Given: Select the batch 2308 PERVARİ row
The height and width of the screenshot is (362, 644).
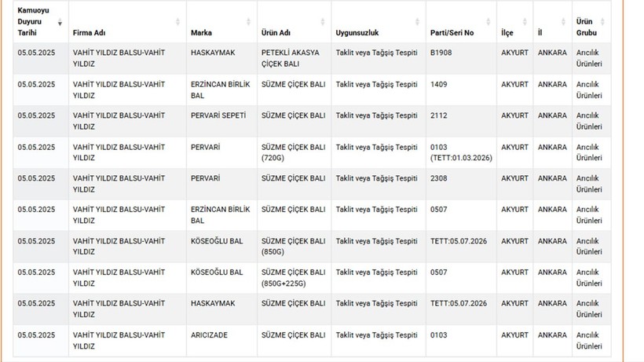Looking at the screenshot, I should point(312,184).
